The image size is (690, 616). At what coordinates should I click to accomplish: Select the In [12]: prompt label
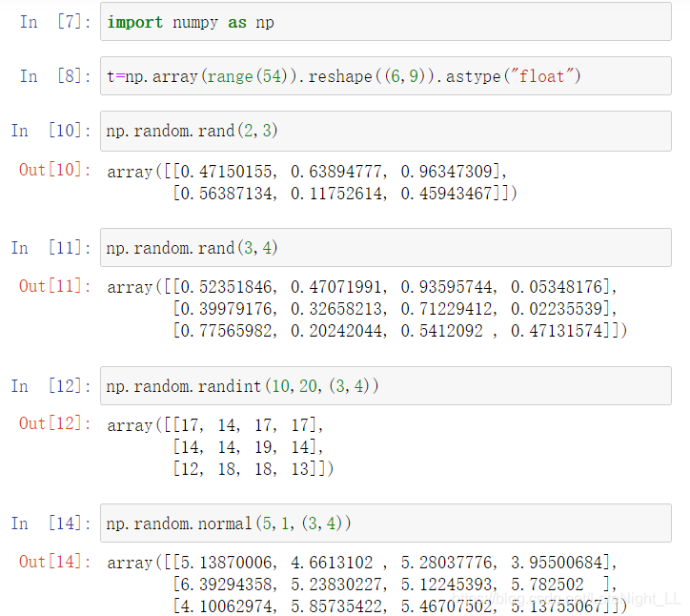point(51,386)
